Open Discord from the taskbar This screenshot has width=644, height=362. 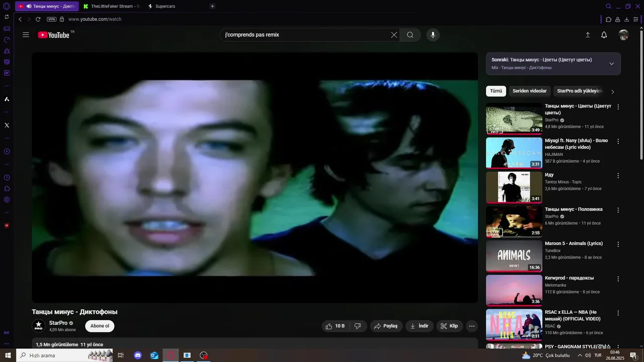click(x=138, y=355)
